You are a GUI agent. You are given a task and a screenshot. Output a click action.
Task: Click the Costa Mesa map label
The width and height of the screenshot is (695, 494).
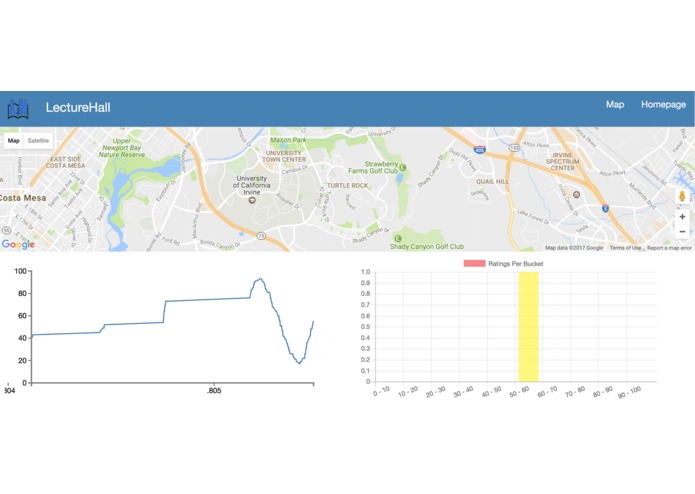point(23,198)
